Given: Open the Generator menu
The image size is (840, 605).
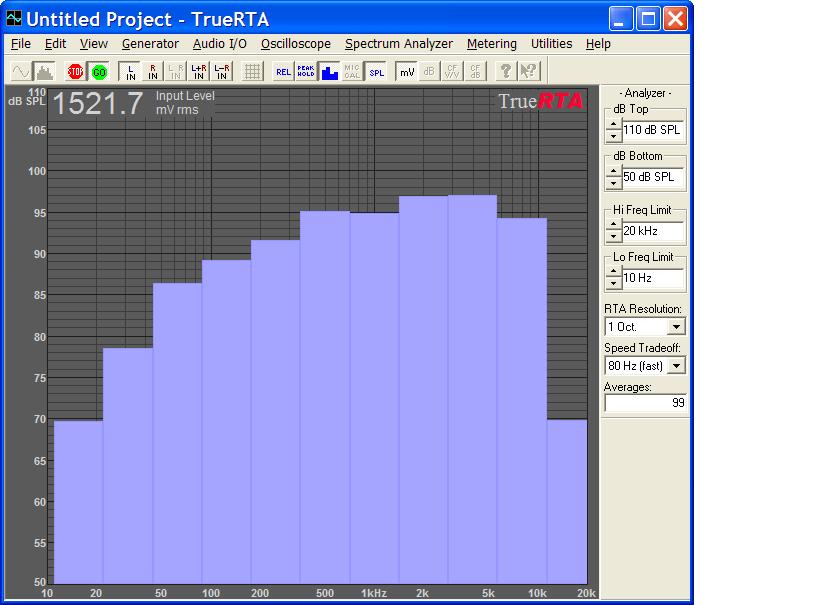Looking at the screenshot, I should (150, 44).
